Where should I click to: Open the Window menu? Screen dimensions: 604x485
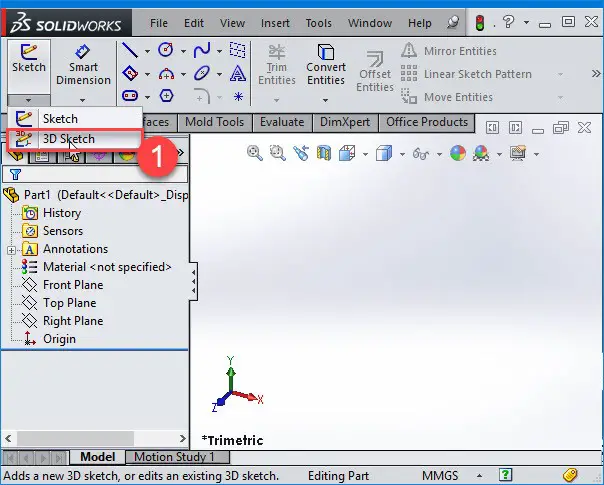click(370, 23)
